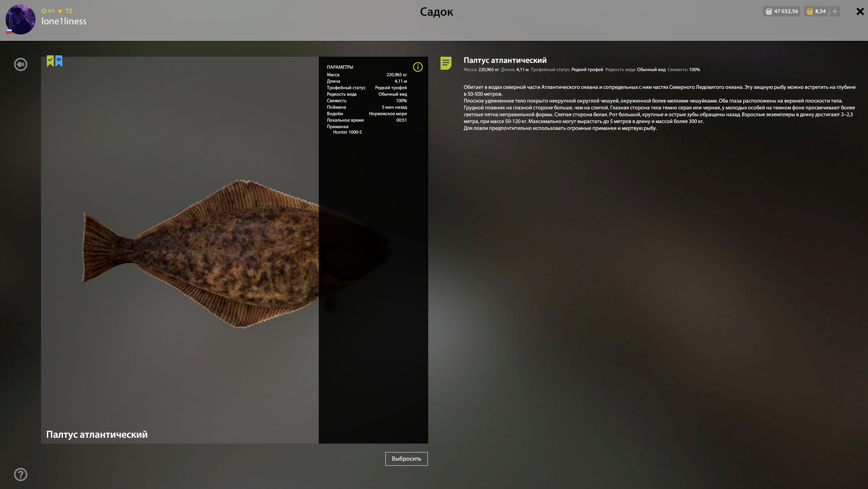The height and width of the screenshot is (489, 868).
Task: Click the Hunter 1000-5 lure entry
Action: [x=347, y=132]
